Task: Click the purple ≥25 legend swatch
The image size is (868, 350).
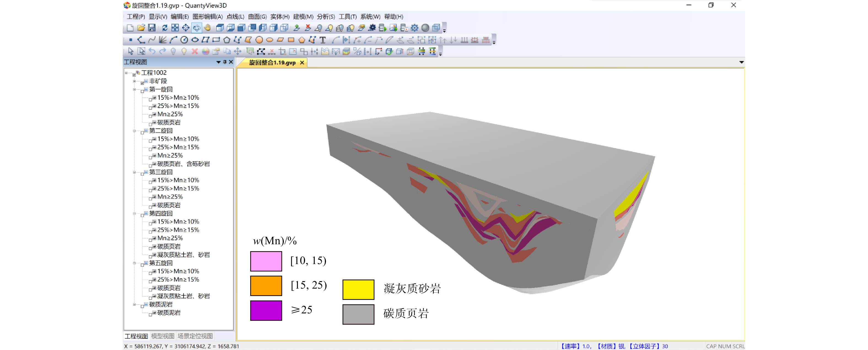Action: pyautogui.click(x=266, y=310)
